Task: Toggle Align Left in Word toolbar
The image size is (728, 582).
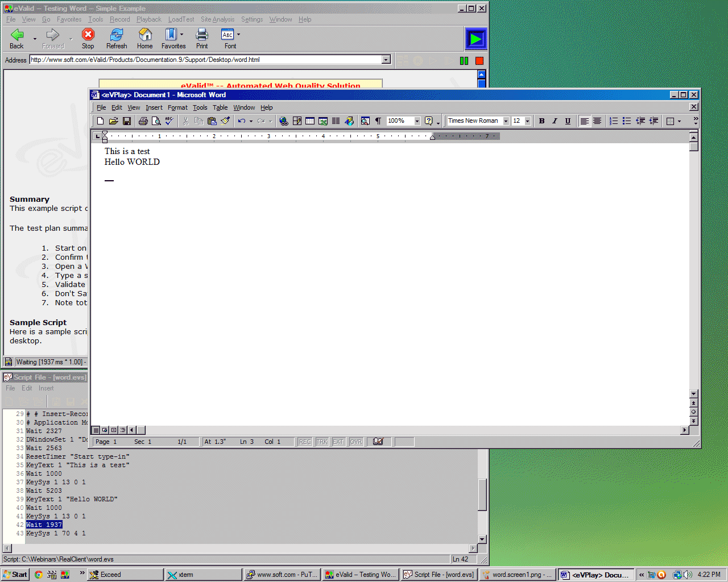Action: [584, 121]
